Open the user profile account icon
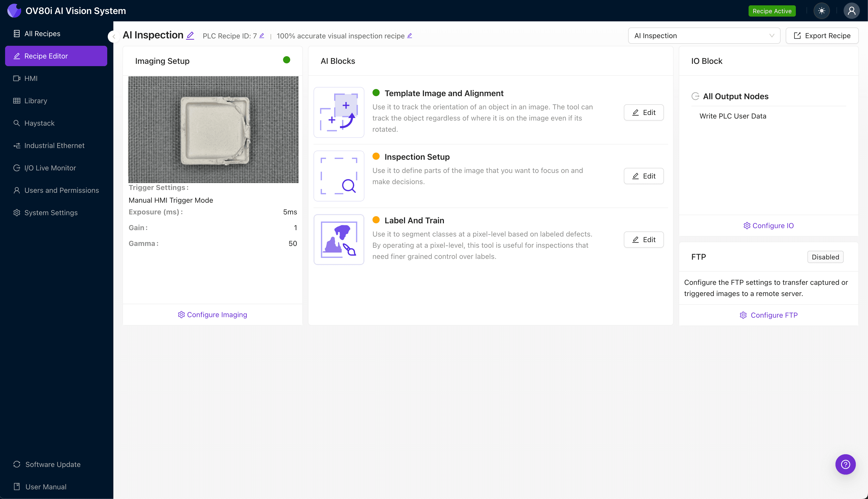Image resolution: width=868 pixels, height=499 pixels. pyautogui.click(x=851, y=11)
